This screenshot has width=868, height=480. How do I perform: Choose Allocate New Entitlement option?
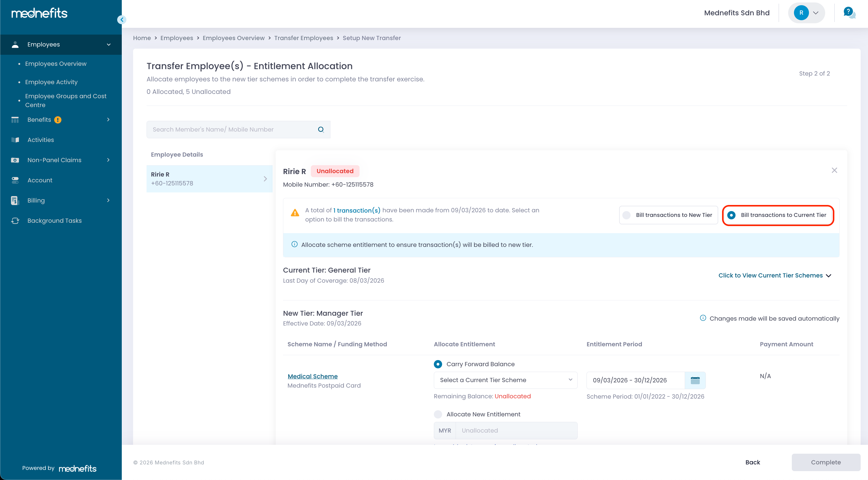438,414
